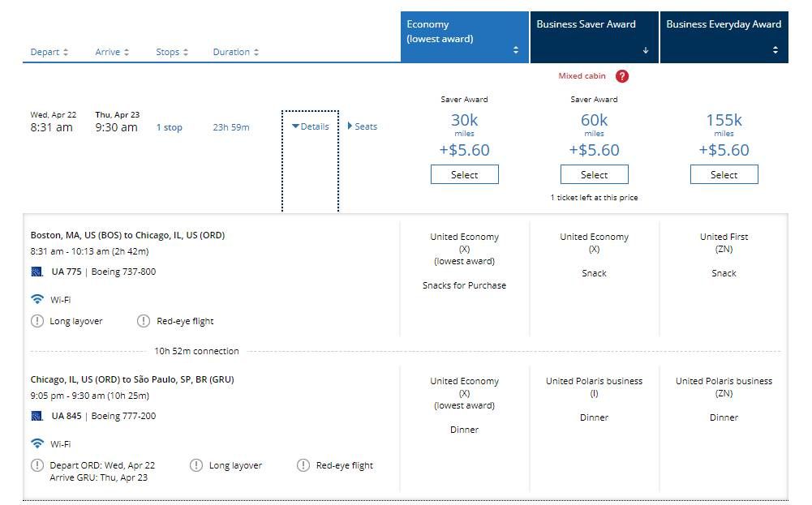The image size is (812, 505).
Task: Click the UA 775 Boeing 737-800 flight text
Action: click(104, 272)
